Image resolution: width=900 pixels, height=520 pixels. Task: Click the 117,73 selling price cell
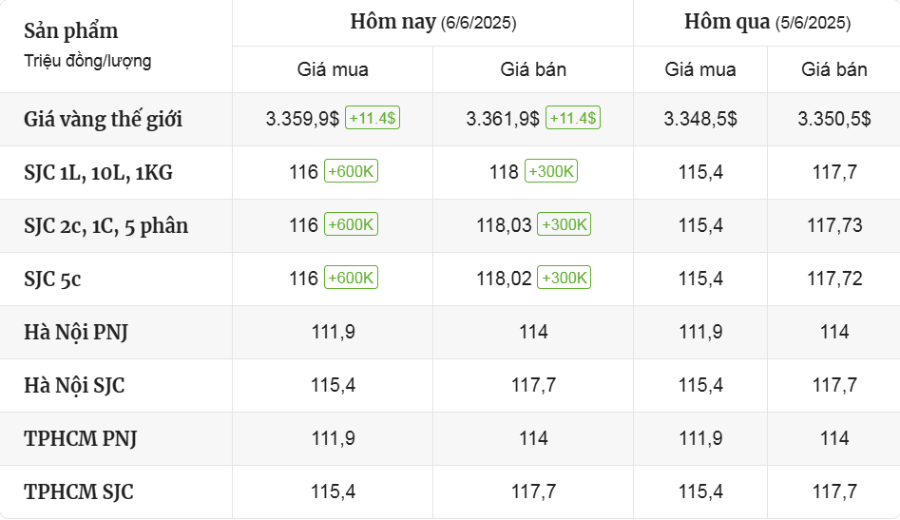click(834, 226)
